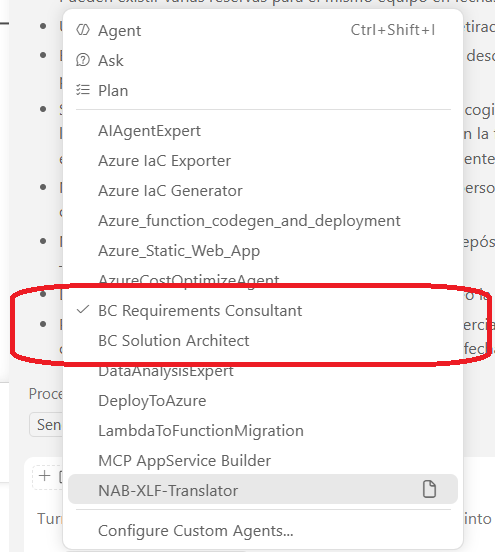This screenshot has width=495, height=552.
Task: Choose Azure_Static_Web_App agent
Action: (x=263, y=251)
